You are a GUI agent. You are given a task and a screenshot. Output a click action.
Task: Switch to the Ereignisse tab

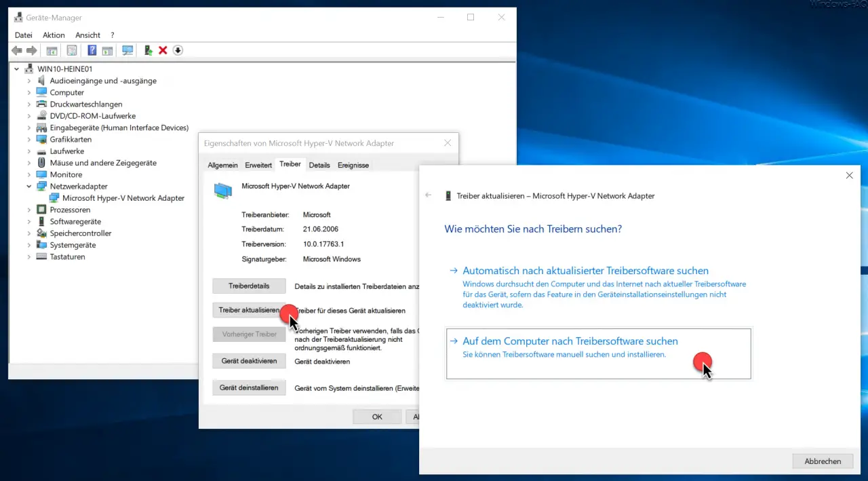click(x=353, y=165)
